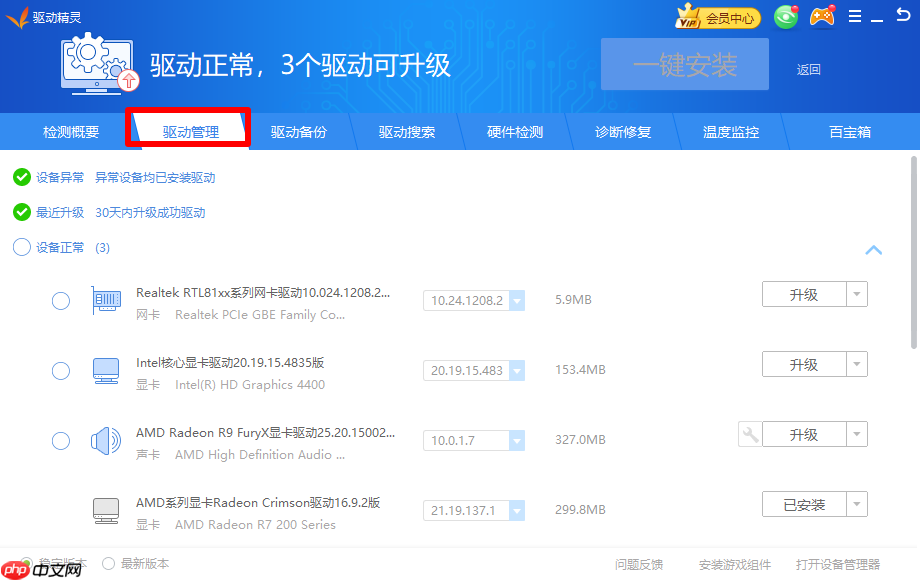Open the game controller icon in titlebar
The image size is (920, 580).
point(821,17)
